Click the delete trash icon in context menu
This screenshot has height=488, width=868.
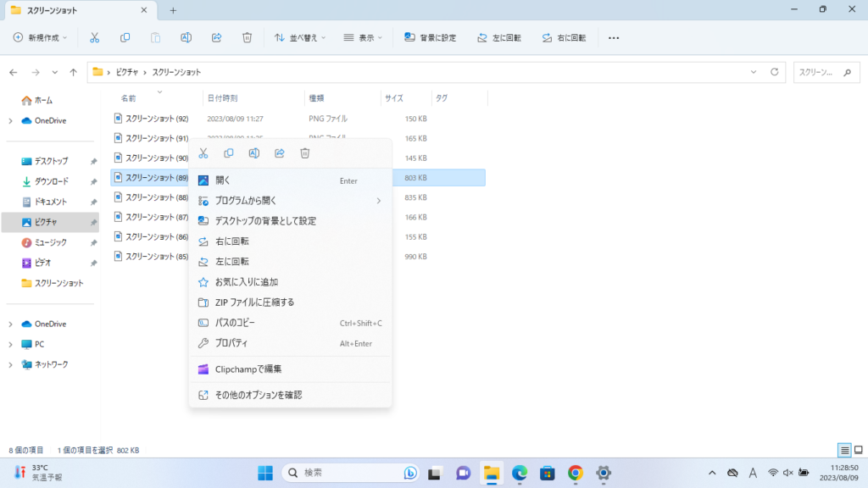pos(305,153)
